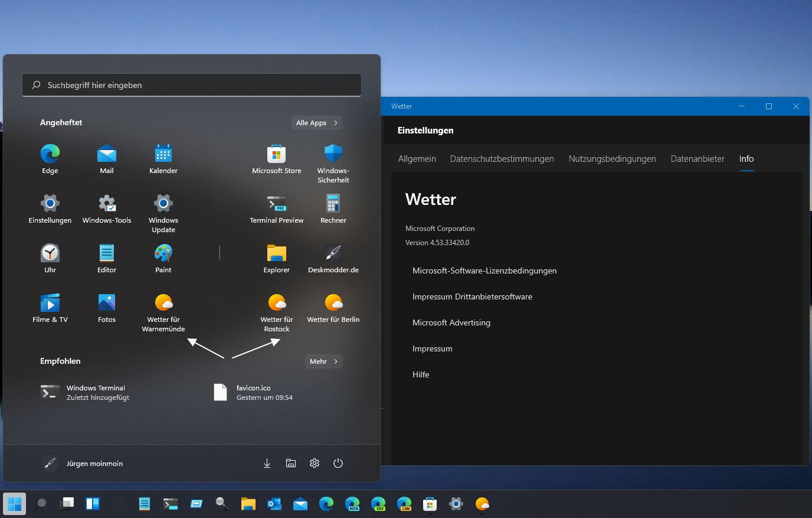Open the Windows Terminal icon on taskbar
This screenshot has width=812, height=518.
pyautogui.click(x=171, y=504)
